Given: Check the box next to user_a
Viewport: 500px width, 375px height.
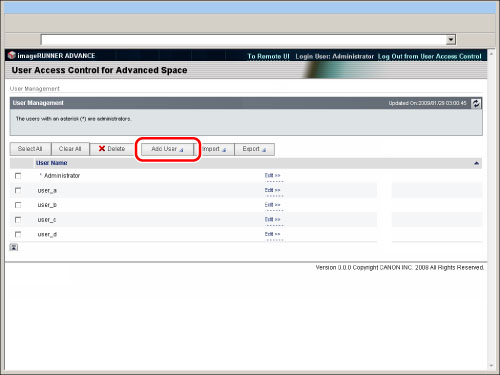Looking at the screenshot, I should tap(18, 190).
